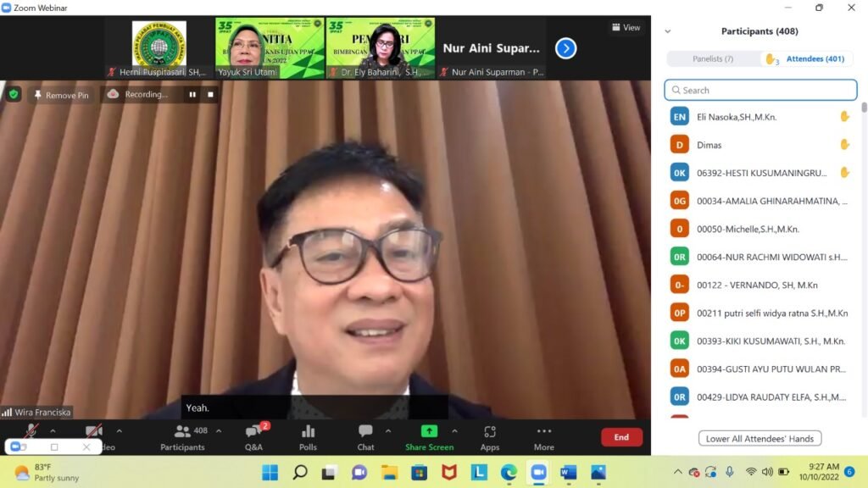This screenshot has height=488, width=868.
Task: Open the View layout menu
Action: click(x=626, y=27)
